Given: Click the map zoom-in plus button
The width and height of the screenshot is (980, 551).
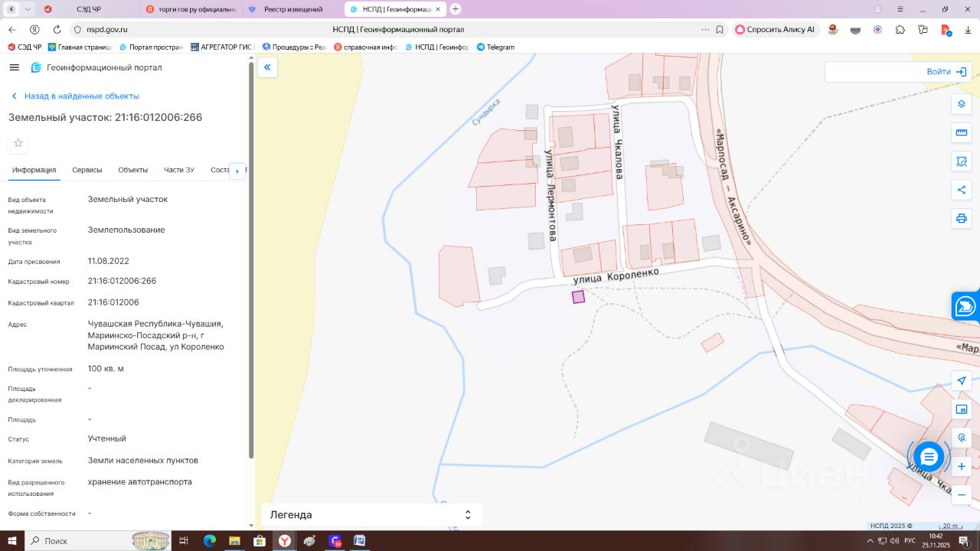Looking at the screenshot, I should point(962,466).
